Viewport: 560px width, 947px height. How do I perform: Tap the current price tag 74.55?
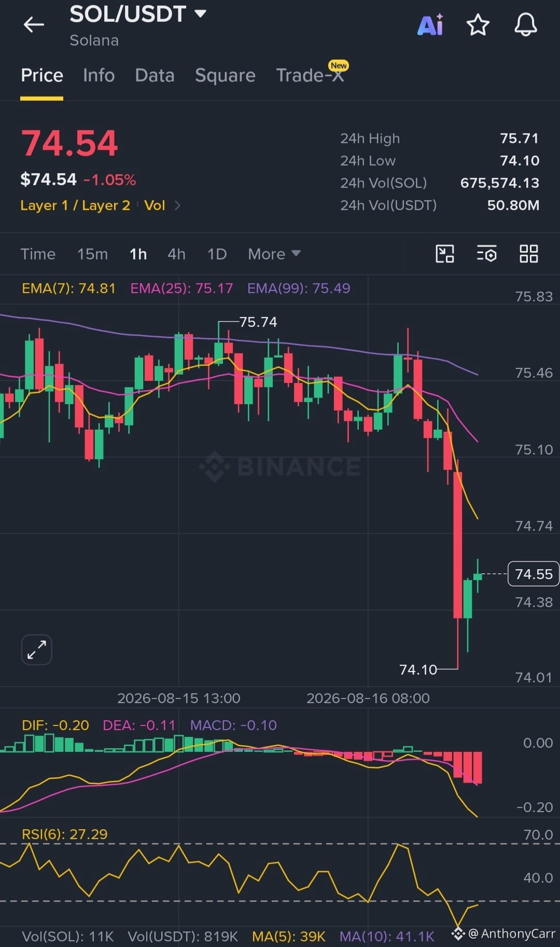pyautogui.click(x=534, y=574)
